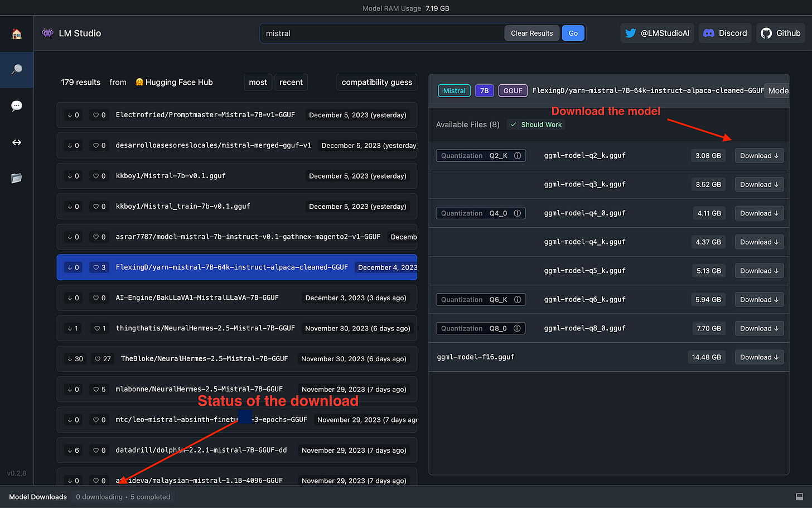Show info for Quantization Q2_K

(518, 156)
